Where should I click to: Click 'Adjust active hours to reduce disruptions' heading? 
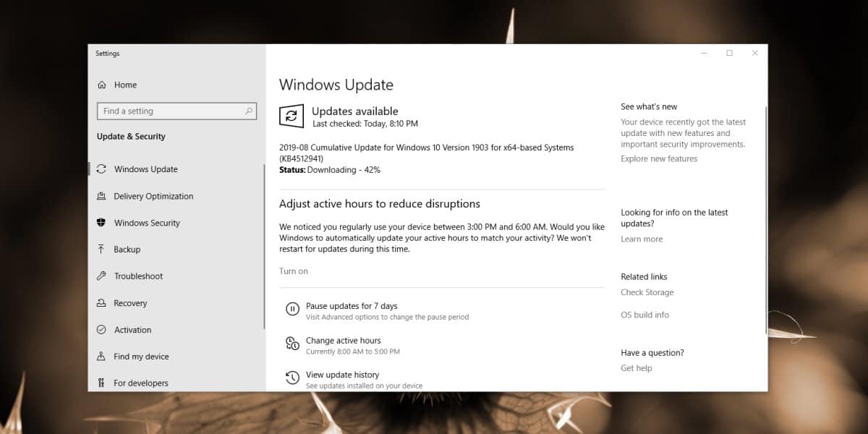380,204
